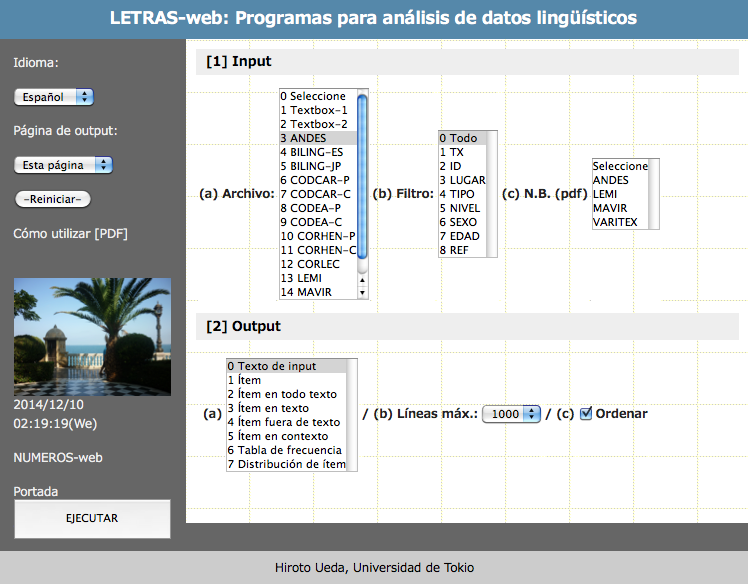Select '2 ID' in Filtro list

(462, 166)
